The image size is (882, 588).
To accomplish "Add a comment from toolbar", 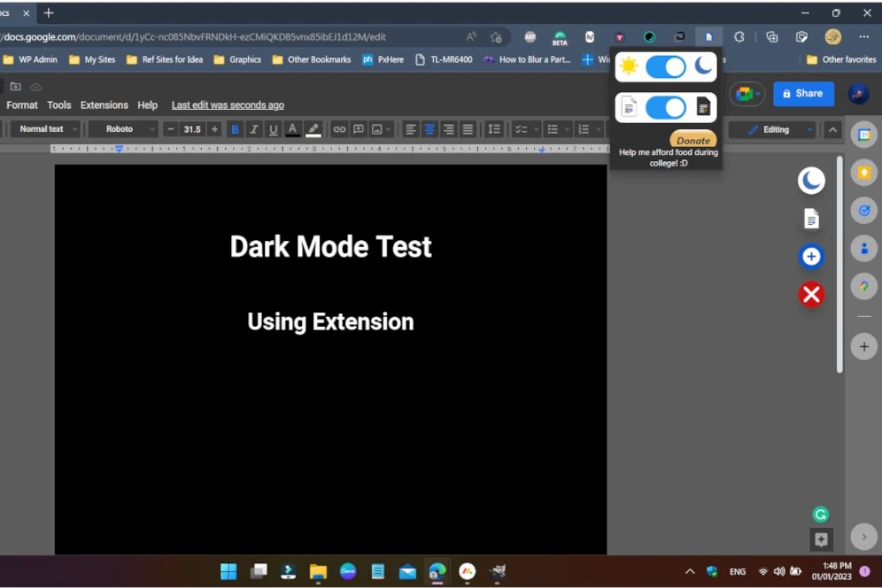I will [x=359, y=129].
